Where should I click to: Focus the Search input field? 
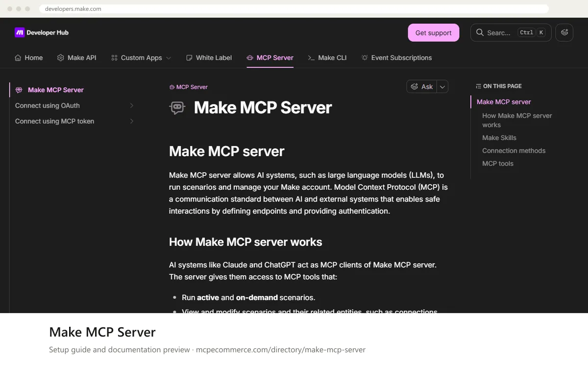click(x=511, y=33)
